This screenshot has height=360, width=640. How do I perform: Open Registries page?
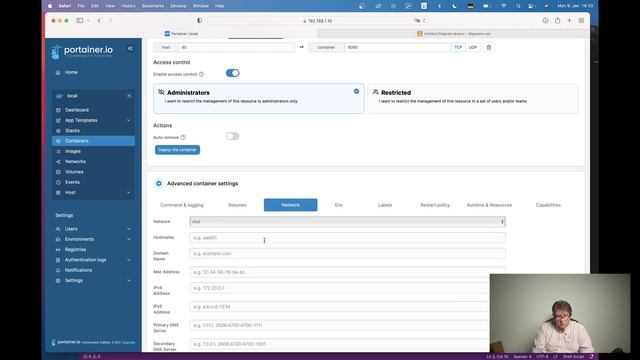pyautogui.click(x=76, y=249)
